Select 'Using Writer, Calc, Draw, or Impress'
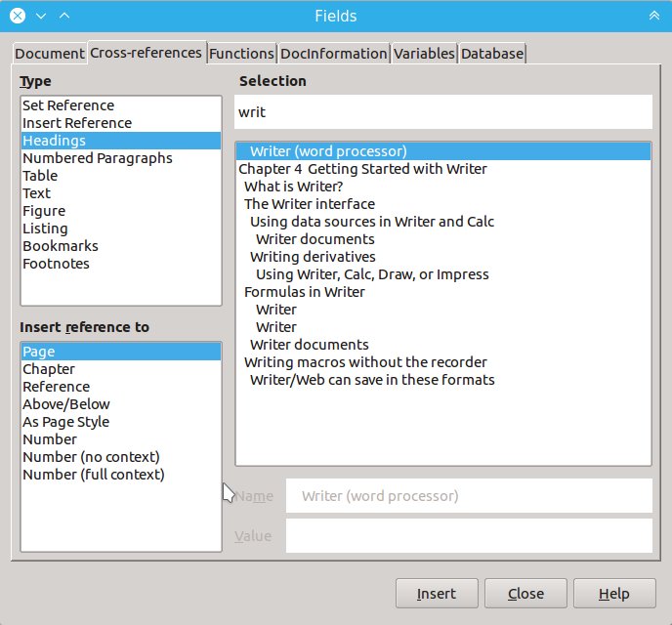Screen dimensions: 672x625 coord(443,274)
